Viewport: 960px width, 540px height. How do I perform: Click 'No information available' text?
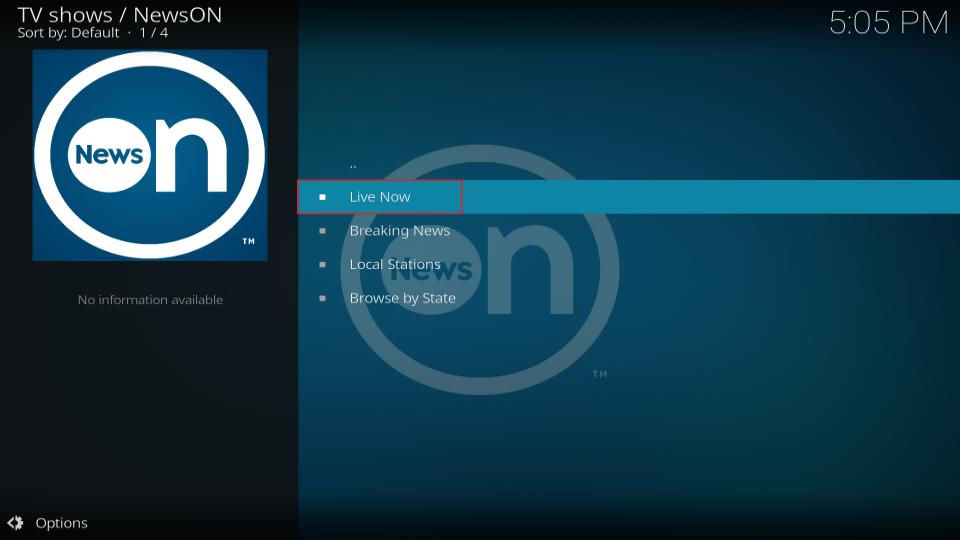click(x=150, y=299)
